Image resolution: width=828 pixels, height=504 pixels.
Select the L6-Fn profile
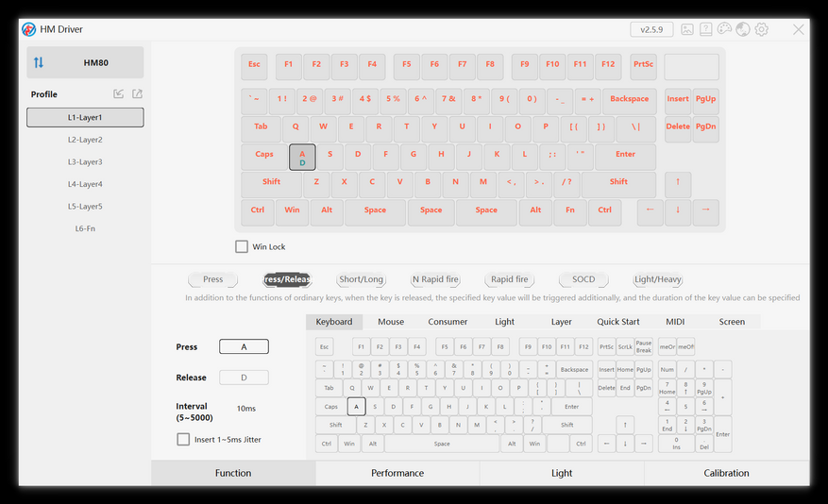pos(85,228)
